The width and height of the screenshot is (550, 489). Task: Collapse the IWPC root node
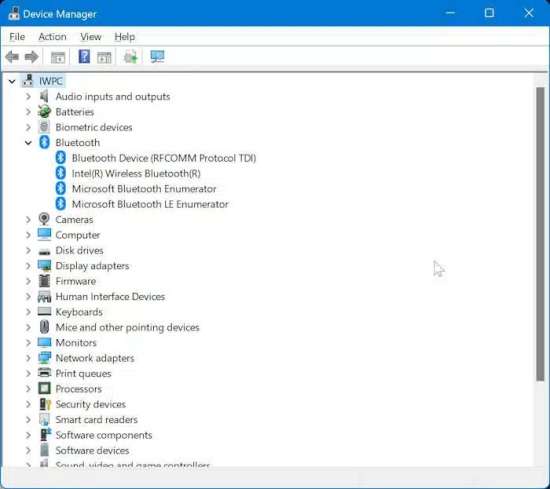coord(12,81)
